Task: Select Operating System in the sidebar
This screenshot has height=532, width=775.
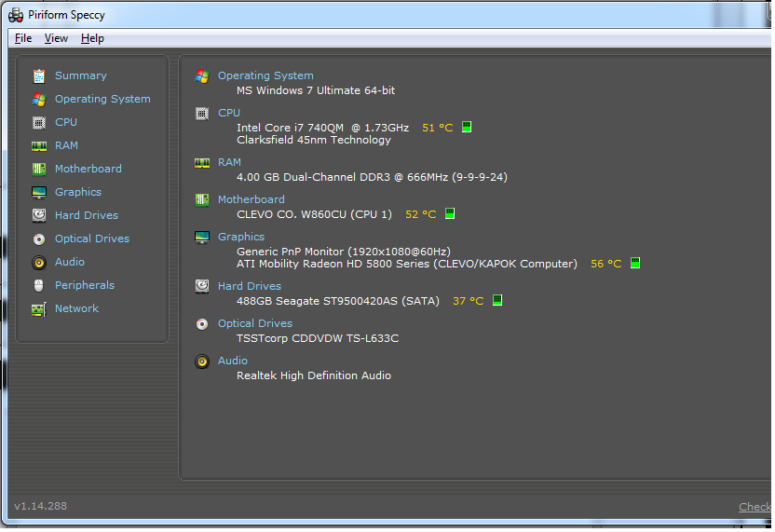Action: pos(102,99)
